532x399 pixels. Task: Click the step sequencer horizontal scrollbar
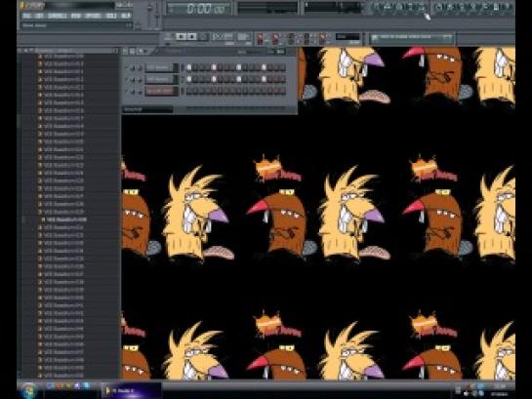click(236, 109)
